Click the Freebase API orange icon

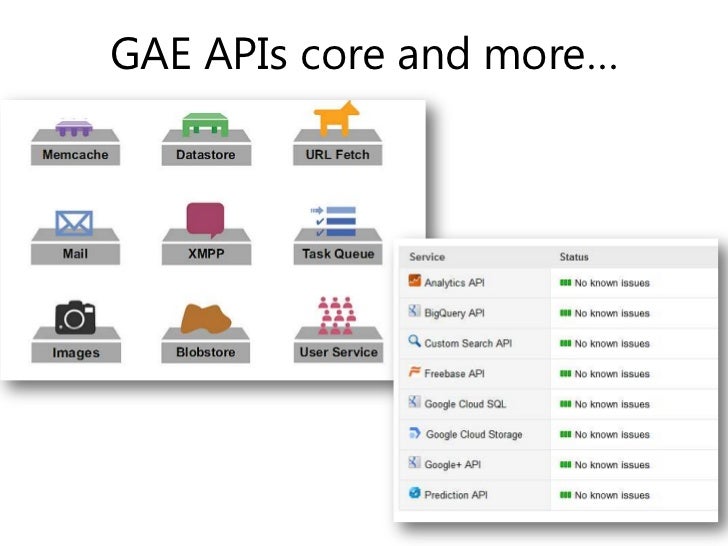(x=414, y=371)
